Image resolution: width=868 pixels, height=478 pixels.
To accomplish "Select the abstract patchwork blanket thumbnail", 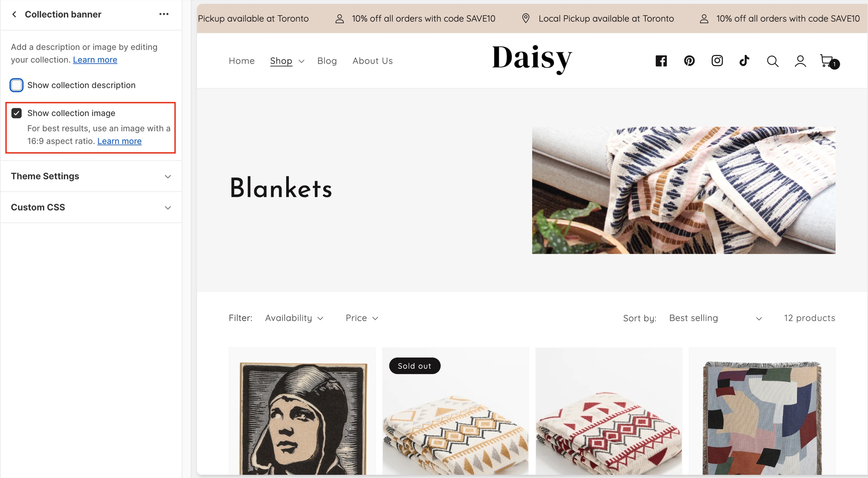I will (x=762, y=411).
